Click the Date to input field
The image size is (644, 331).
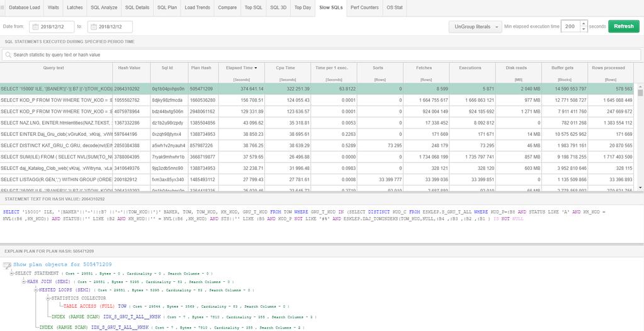(x=110, y=26)
